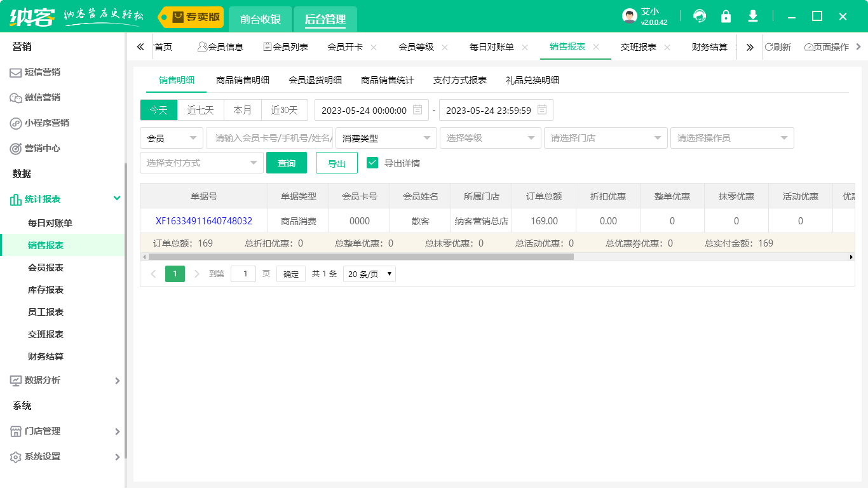
Task: Open the 礼品兑换明细 sub-tab
Action: [532, 80]
